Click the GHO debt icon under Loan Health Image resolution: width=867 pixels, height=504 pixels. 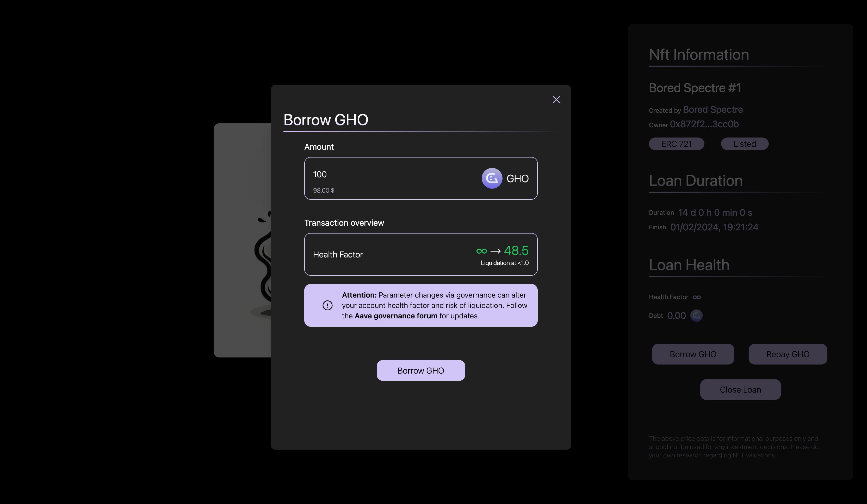coord(696,316)
